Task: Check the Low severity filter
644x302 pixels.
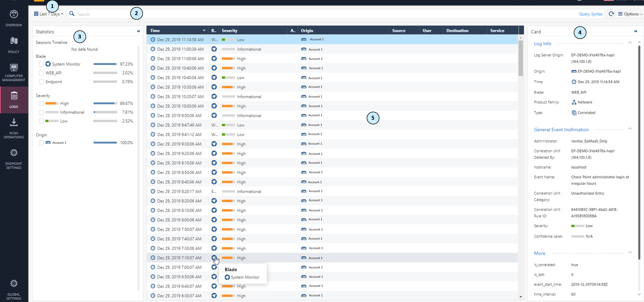Action: click(x=41, y=121)
